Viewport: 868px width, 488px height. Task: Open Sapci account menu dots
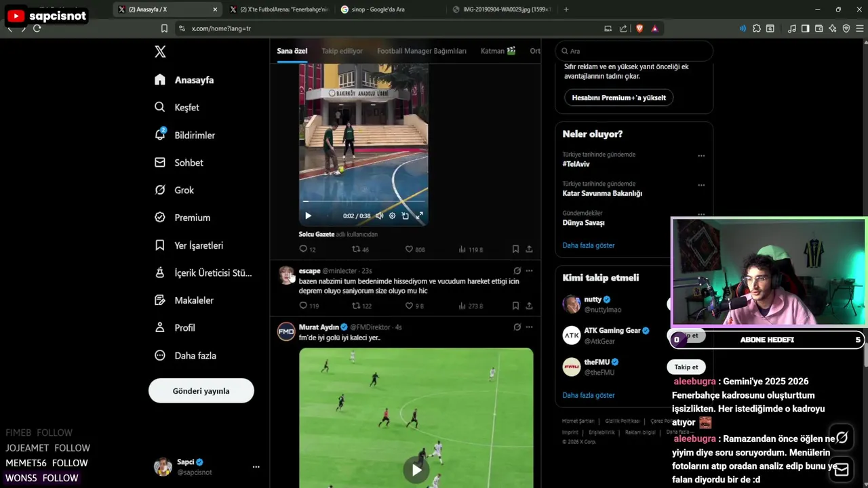256,467
